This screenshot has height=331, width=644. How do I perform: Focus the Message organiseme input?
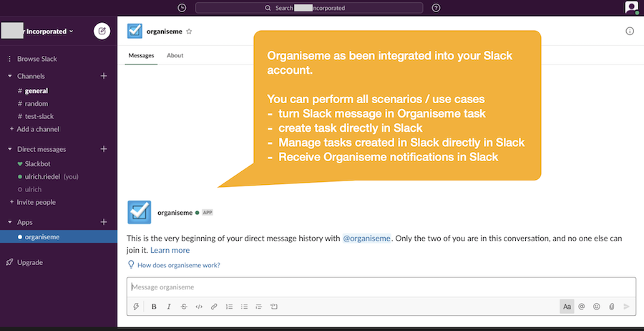[381, 287]
